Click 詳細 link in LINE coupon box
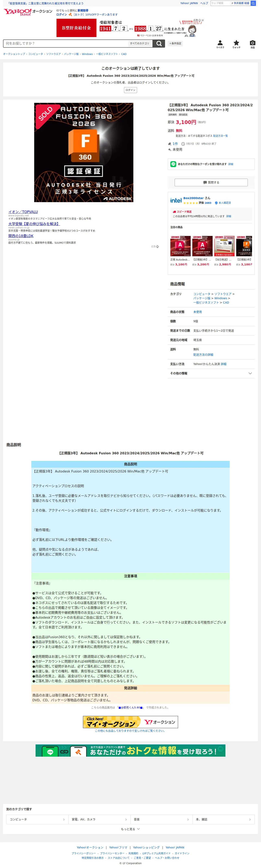The height and width of the screenshot is (868, 261). (231, 164)
